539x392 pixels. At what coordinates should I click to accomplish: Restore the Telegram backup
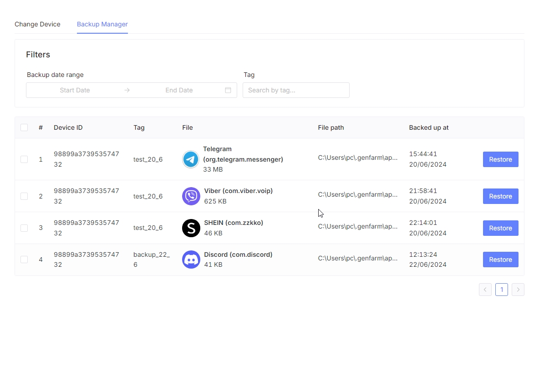point(500,159)
